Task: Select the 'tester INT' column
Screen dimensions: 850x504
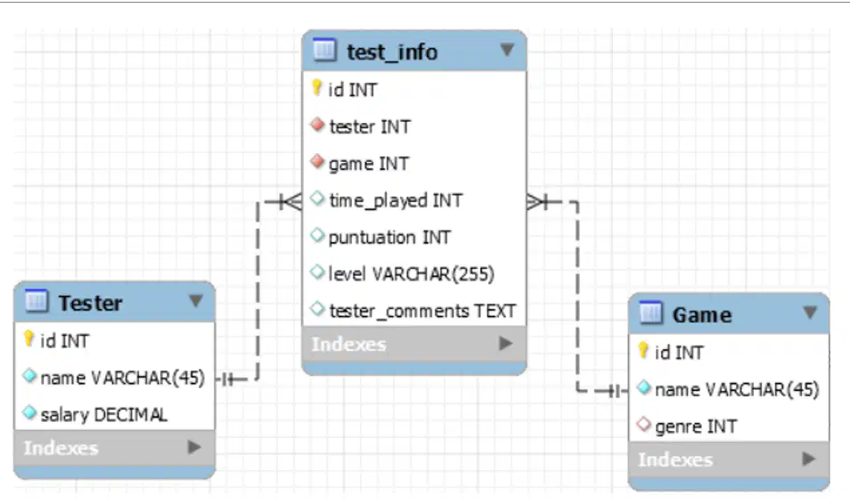Action: [x=370, y=126]
